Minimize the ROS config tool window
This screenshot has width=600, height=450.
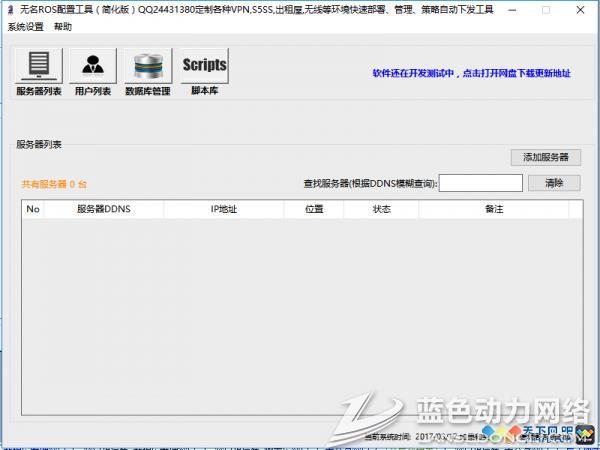coord(512,9)
